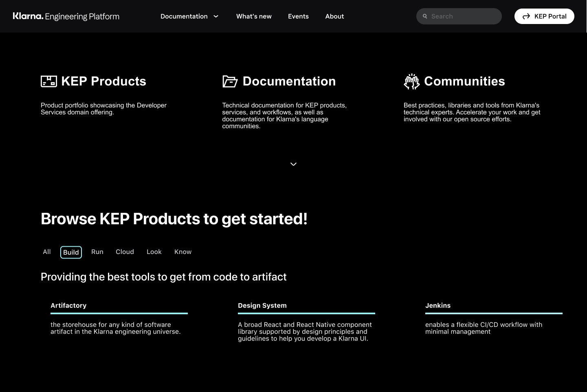Click the Documentation folder icon
Image resolution: width=587 pixels, height=392 pixels.
230,81
